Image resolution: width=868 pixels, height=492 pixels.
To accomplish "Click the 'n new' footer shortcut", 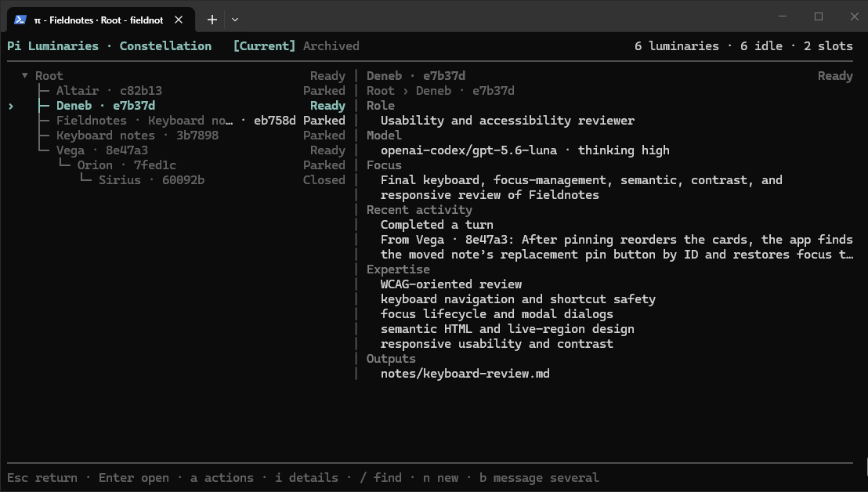I will pos(440,478).
